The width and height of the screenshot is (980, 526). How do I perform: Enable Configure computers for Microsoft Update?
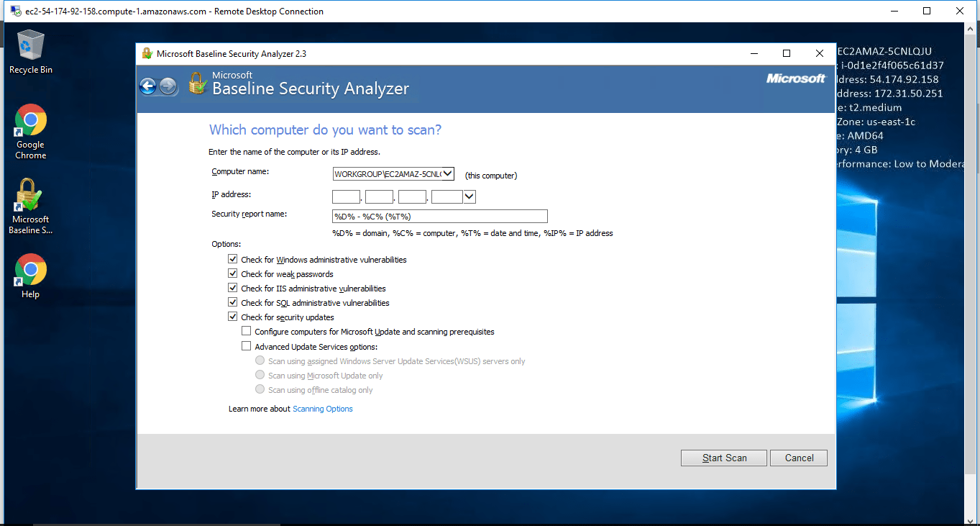point(247,332)
